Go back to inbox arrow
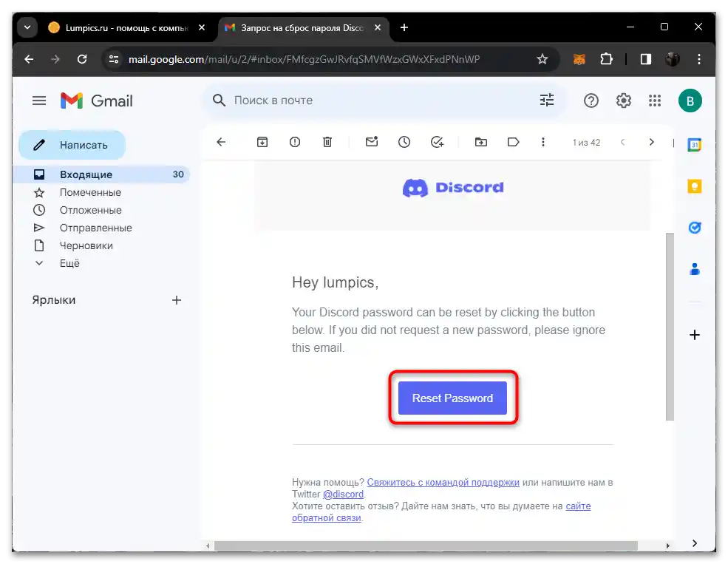Image resolution: width=728 pixels, height=564 pixels. point(221,142)
